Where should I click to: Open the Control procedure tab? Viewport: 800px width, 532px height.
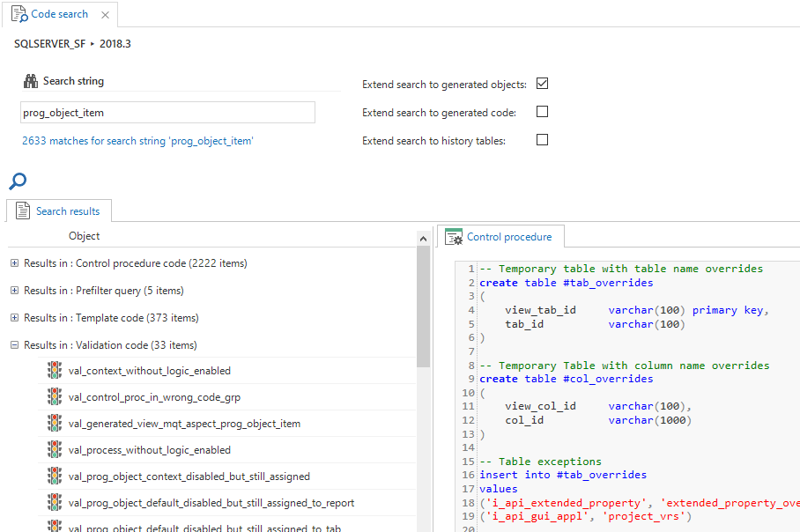pyautogui.click(x=500, y=237)
